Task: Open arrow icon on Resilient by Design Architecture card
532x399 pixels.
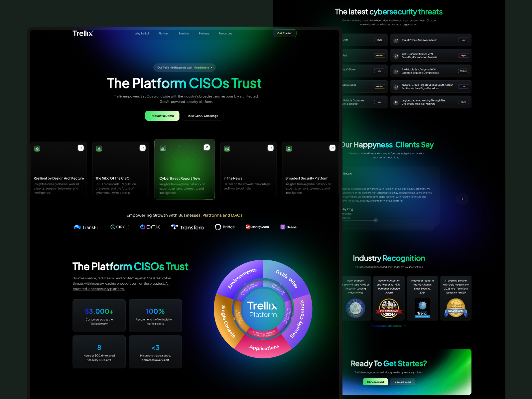Action: point(81,148)
